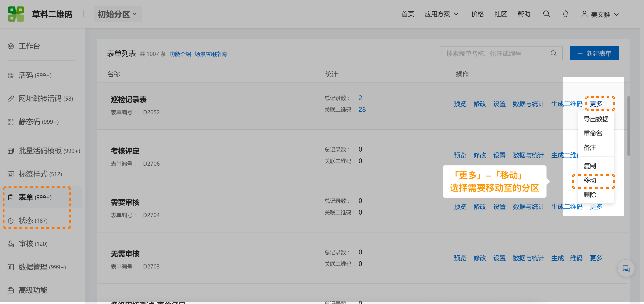Open the 工作台 workspace from sidebar
This screenshot has width=644, height=304.
coord(29,46)
